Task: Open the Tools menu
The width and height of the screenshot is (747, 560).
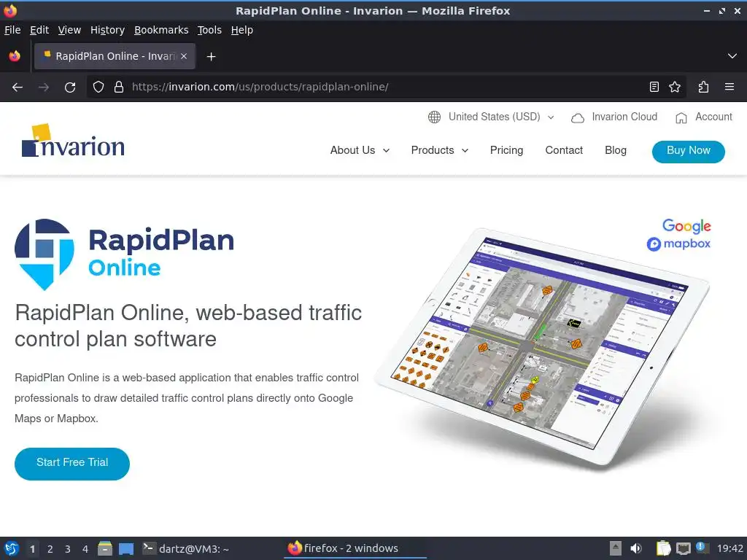Action: pyautogui.click(x=209, y=30)
